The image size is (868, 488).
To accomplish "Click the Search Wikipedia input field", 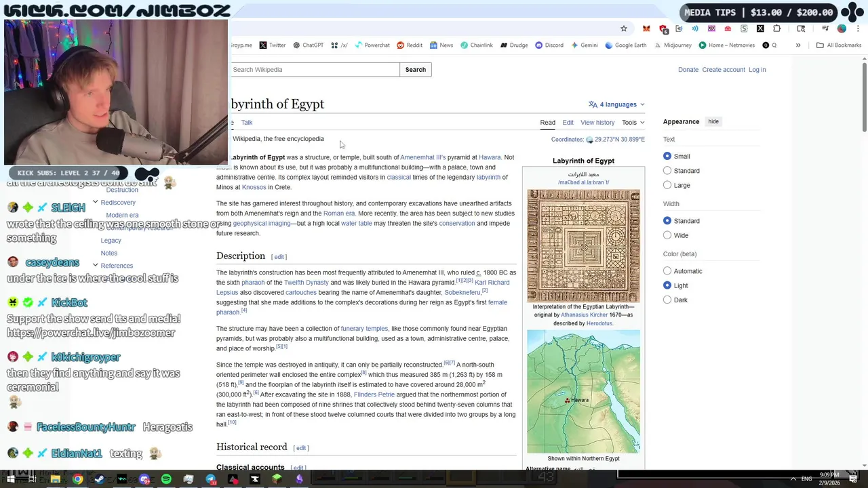I will coord(315,70).
